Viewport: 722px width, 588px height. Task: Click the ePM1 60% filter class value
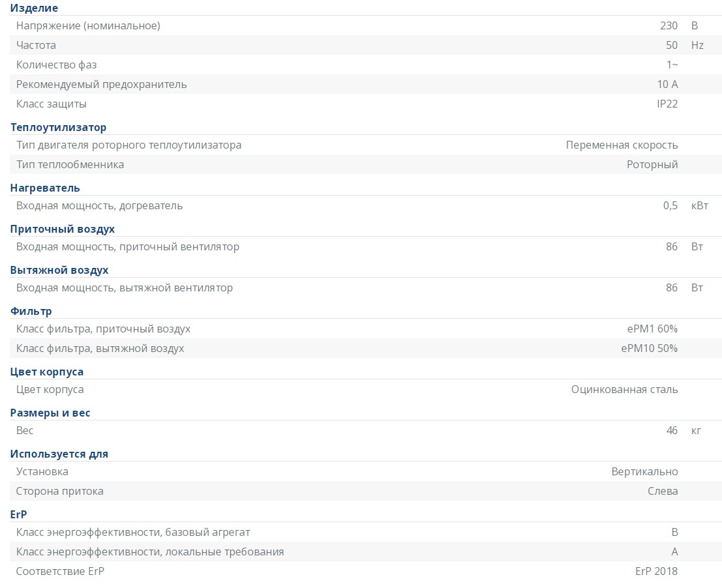652,329
